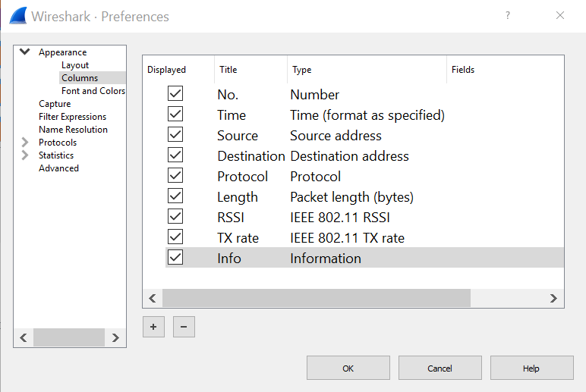Click the question mark help icon in title bar

click(507, 15)
